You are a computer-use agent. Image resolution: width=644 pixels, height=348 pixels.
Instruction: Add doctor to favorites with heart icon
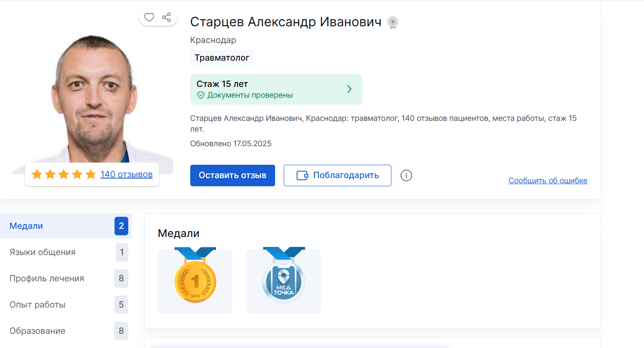pos(149,17)
